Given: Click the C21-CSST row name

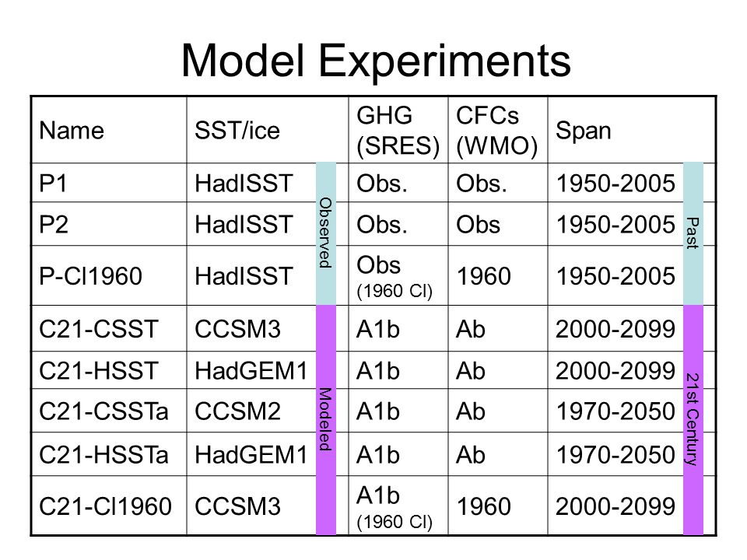Looking at the screenshot, I should pos(99,330).
